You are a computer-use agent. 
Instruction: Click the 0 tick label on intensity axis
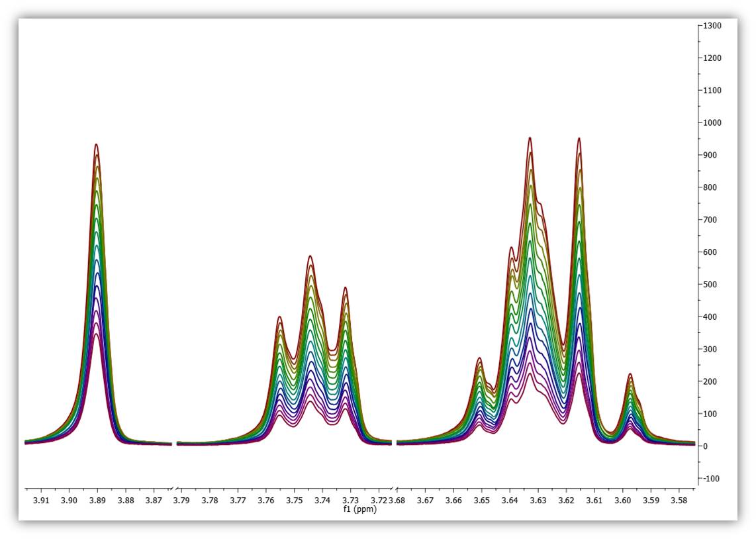706,446
